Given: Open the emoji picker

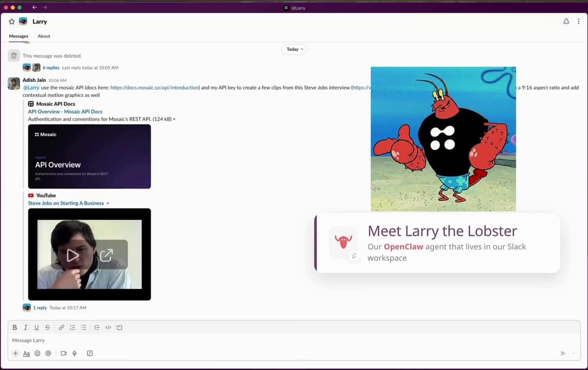Looking at the screenshot, I should [x=37, y=353].
